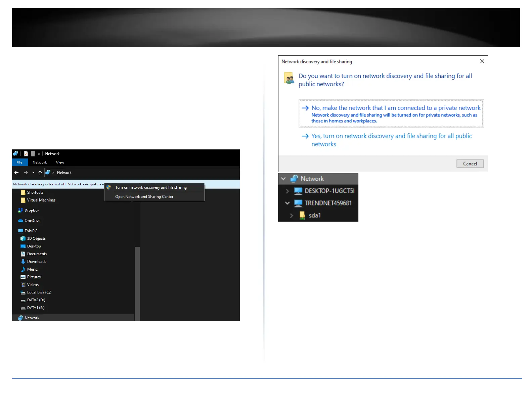This screenshot has height=411, width=532.
Task: Choose Turn on network discovery and file sharing
Action: coord(151,187)
